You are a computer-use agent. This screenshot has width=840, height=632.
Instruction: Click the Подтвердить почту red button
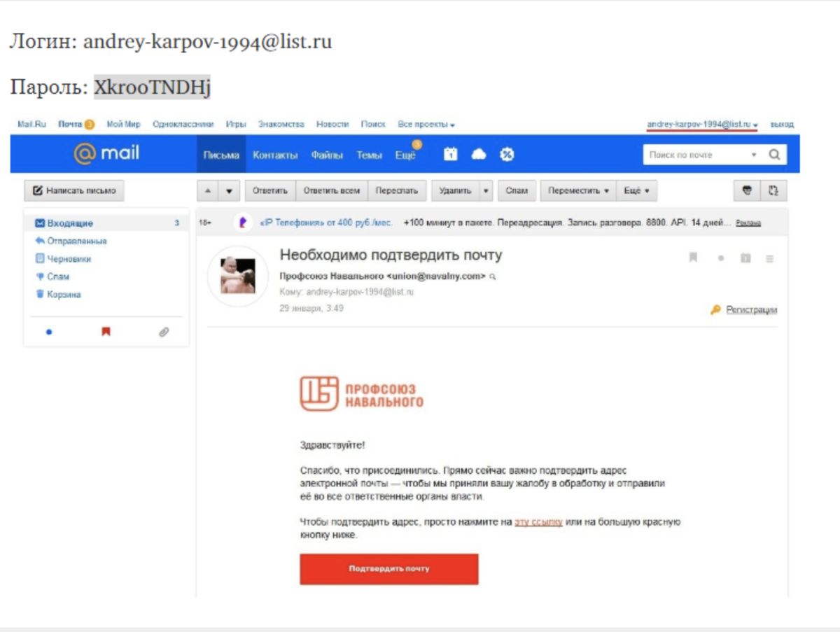click(388, 569)
